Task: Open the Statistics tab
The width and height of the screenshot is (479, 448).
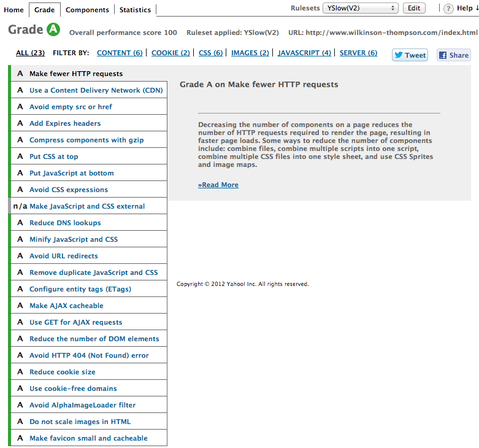Action: pos(135,10)
